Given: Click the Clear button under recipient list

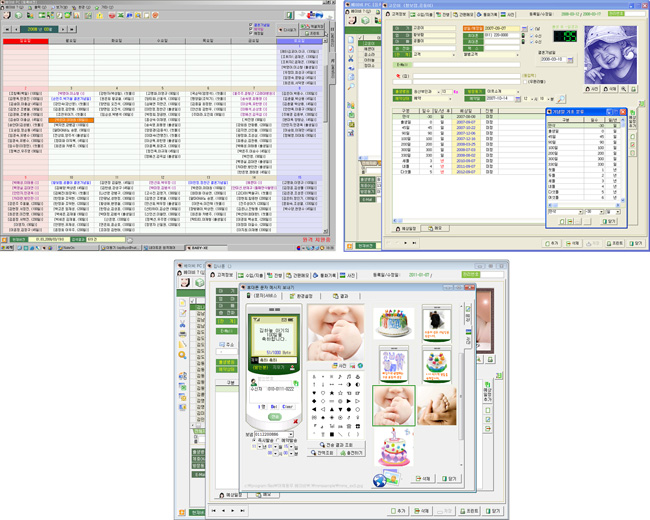Looking at the screenshot, I should [287, 407].
